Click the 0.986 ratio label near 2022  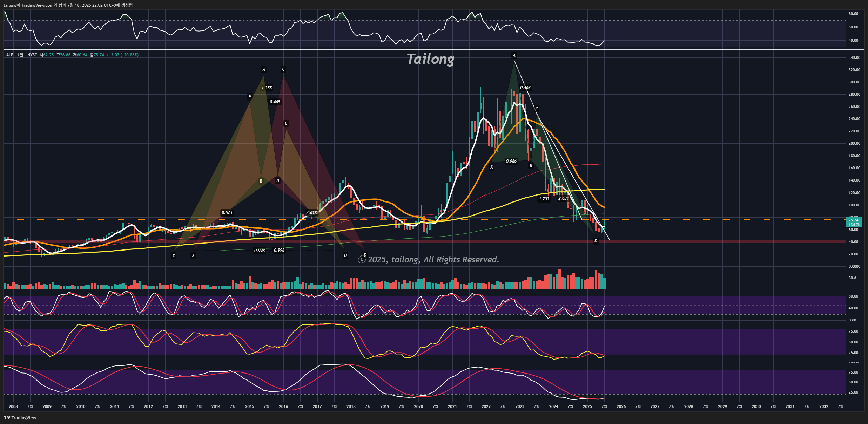(x=511, y=161)
